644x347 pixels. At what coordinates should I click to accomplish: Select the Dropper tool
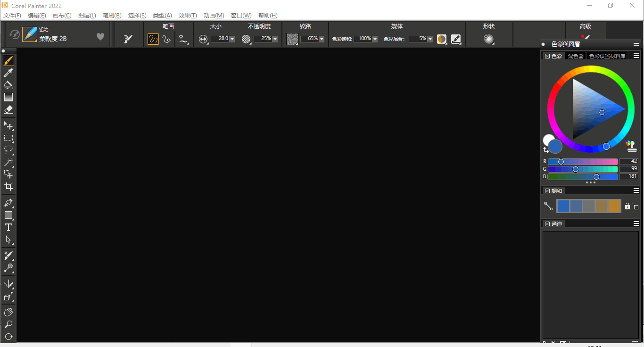(x=8, y=73)
